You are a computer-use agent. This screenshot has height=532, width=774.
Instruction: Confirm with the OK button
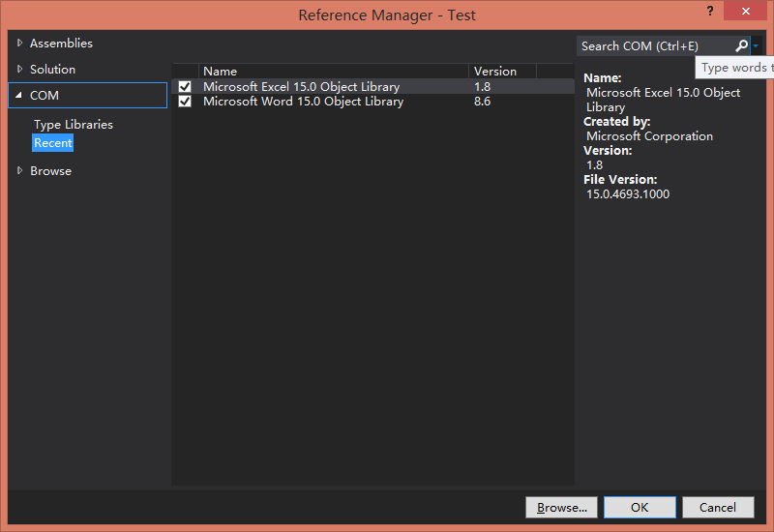(640, 507)
